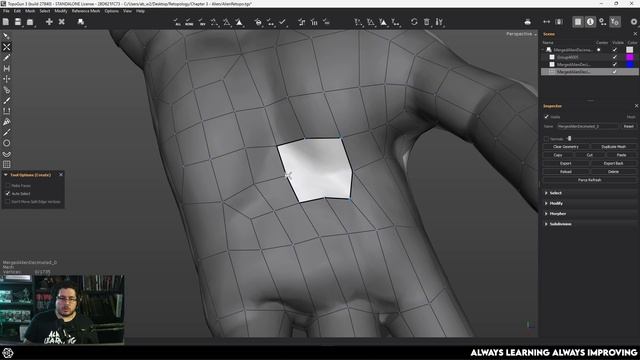Screen dimensions: 640x360
Task: Select the topmost edit tool in left toolbar
Action: [7, 36]
